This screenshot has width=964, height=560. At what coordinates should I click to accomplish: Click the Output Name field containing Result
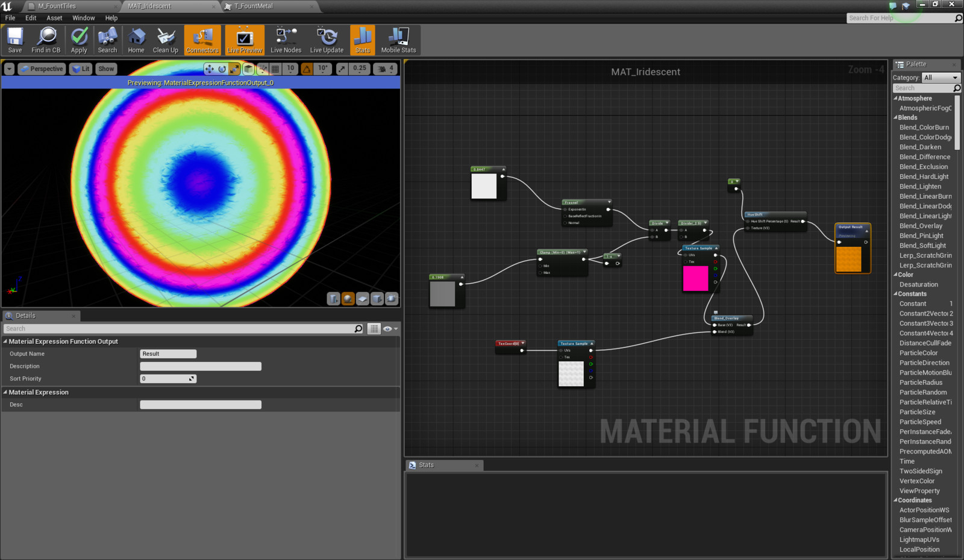click(168, 354)
